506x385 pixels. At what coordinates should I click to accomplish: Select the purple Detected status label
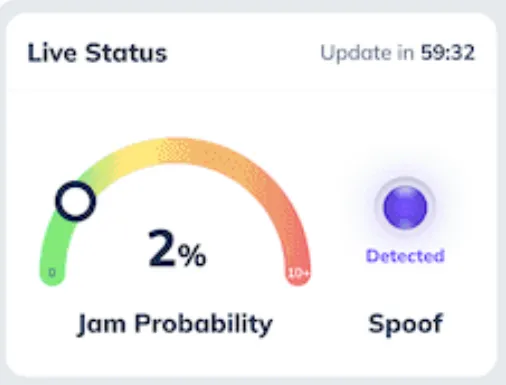click(x=405, y=256)
